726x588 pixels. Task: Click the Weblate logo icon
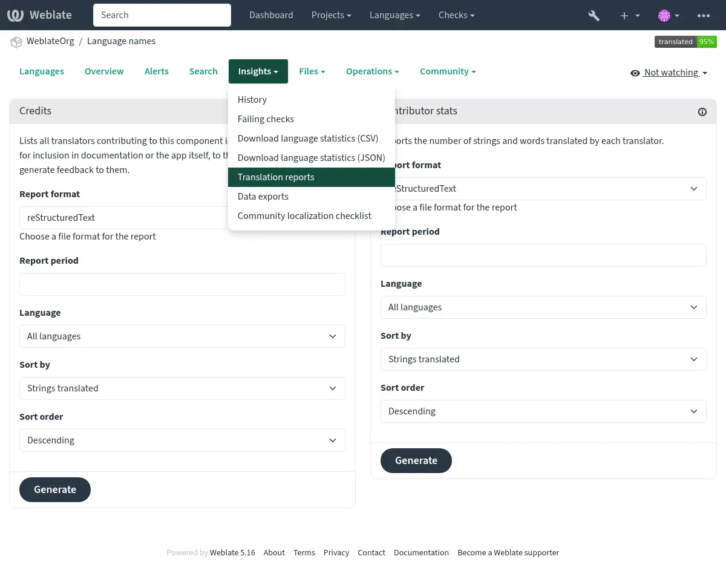16,15
